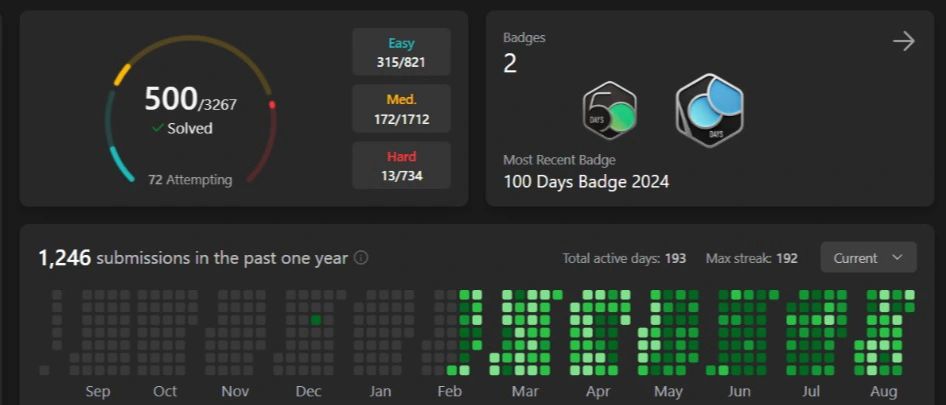946x405 pixels.
Task: Click 100 Days Badge 2024 text
Action: 586,182
